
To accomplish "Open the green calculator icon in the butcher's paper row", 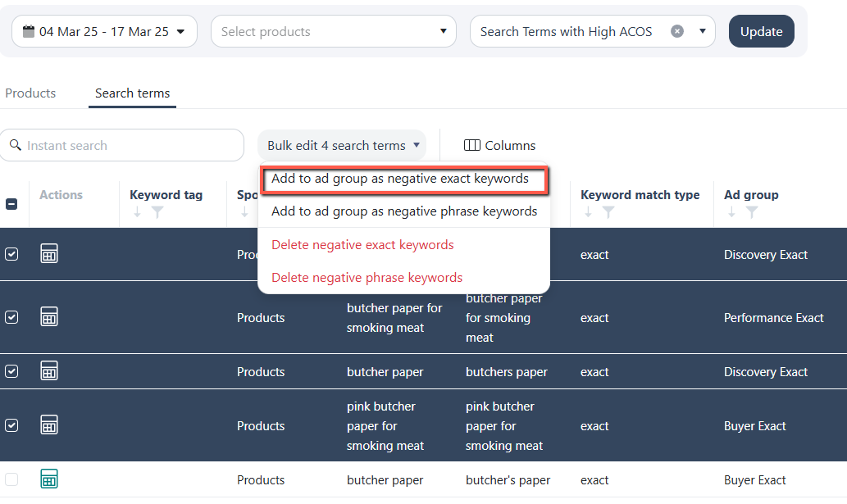I will [x=49, y=479].
